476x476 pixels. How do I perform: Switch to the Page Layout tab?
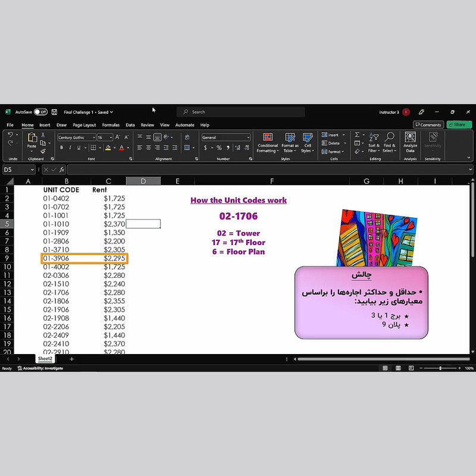[x=84, y=125]
